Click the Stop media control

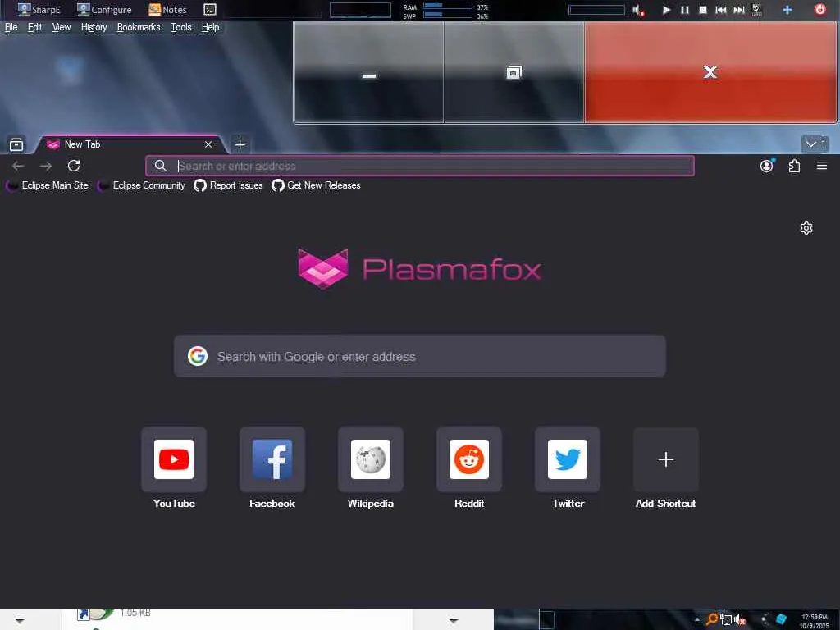703,10
